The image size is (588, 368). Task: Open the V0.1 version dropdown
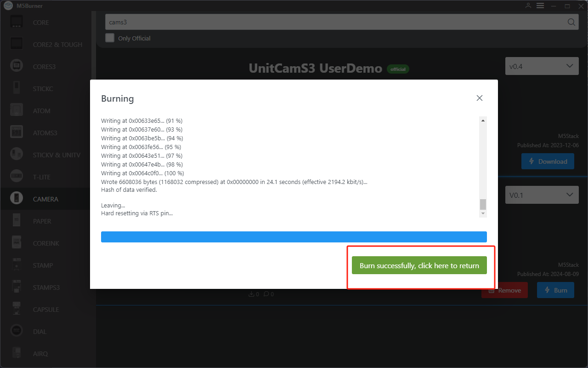pos(542,195)
